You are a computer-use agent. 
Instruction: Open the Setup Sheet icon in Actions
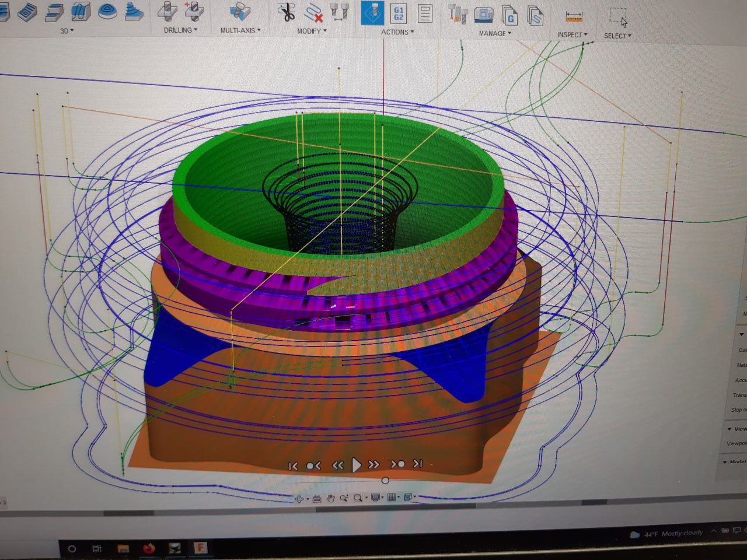pos(425,14)
